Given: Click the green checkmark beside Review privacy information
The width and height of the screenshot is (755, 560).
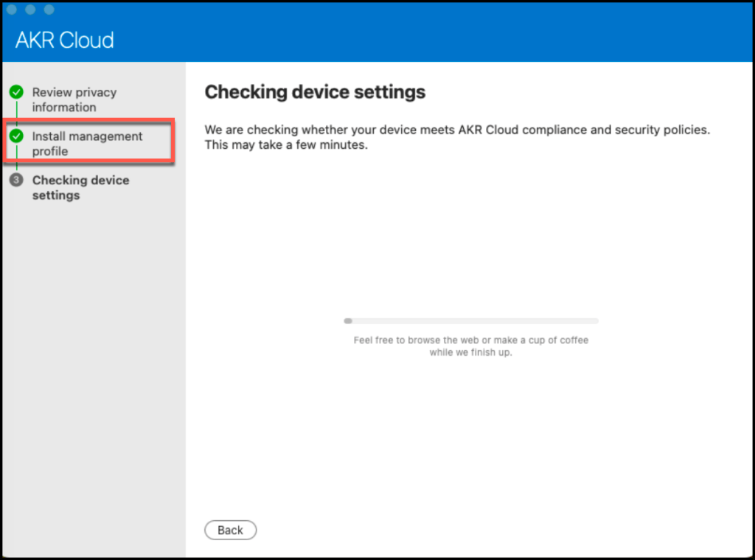Looking at the screenshot, I should click(16, 92).
